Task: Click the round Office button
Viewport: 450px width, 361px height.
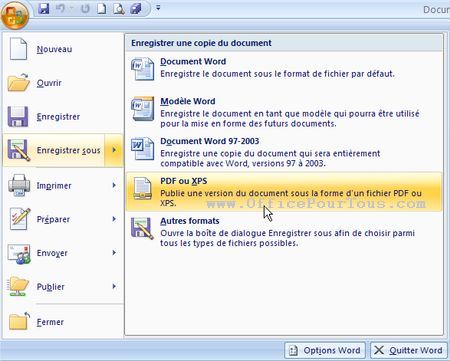Action: (15, 15)
